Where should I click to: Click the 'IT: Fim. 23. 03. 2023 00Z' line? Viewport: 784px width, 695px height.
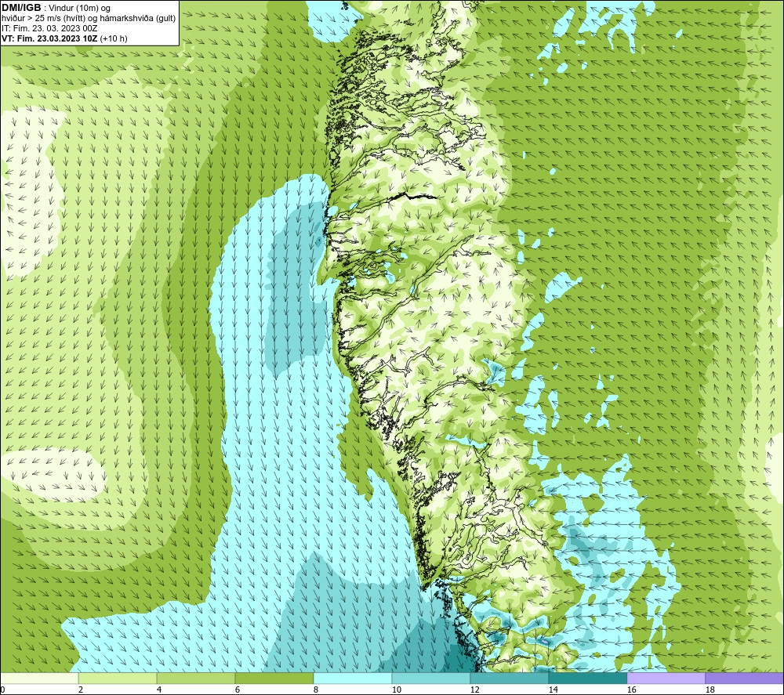click(x=49, y=28)
